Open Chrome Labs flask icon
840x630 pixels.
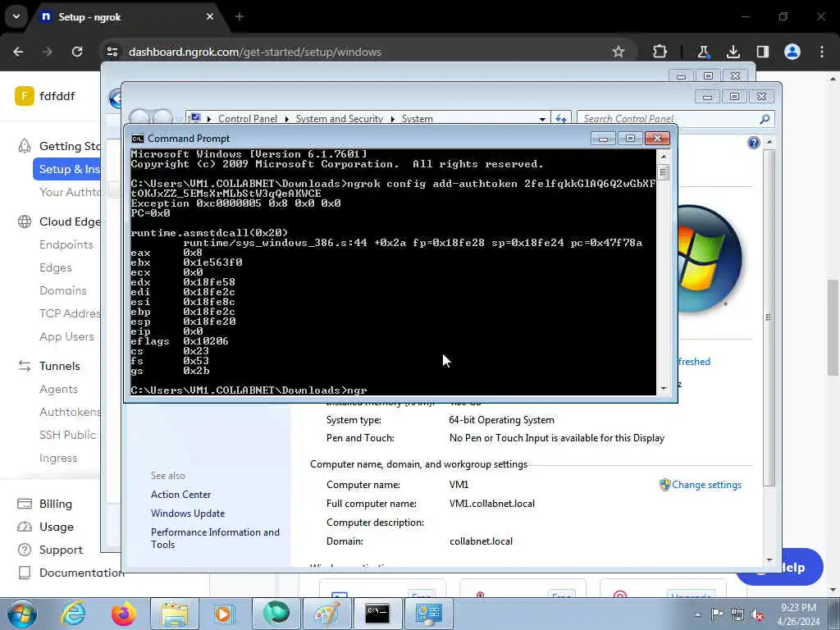[703, 52]
